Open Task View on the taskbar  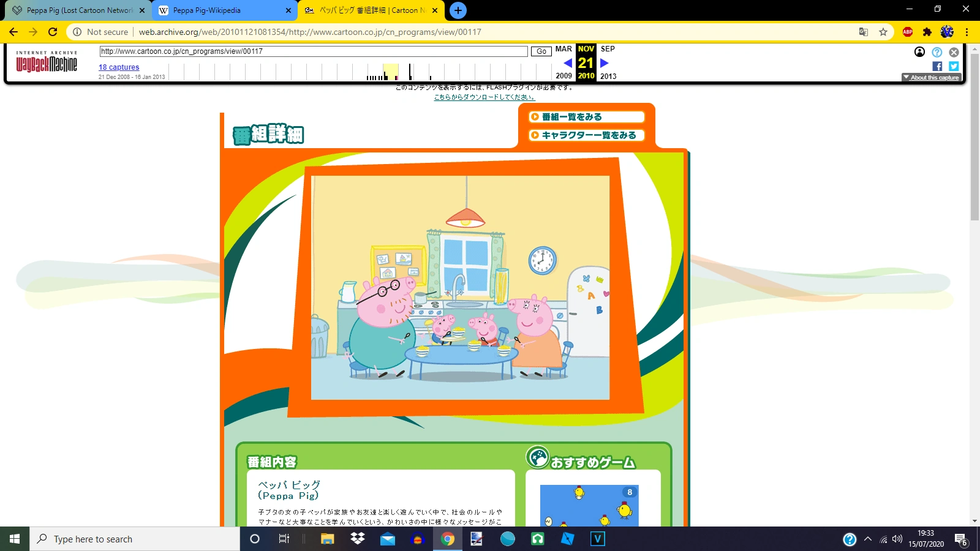[x=284, y=539]
